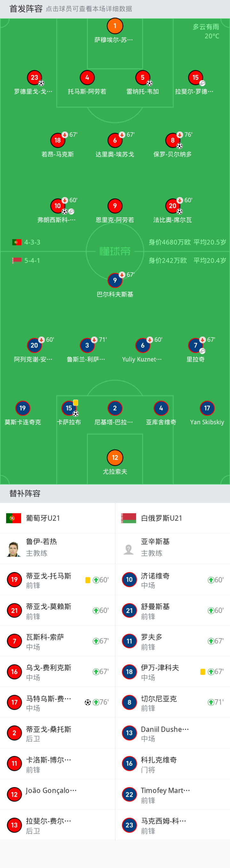View coach 鲁伊-若热 photo
The height and width of the screenshot is (868, 230).
[13, 549]
